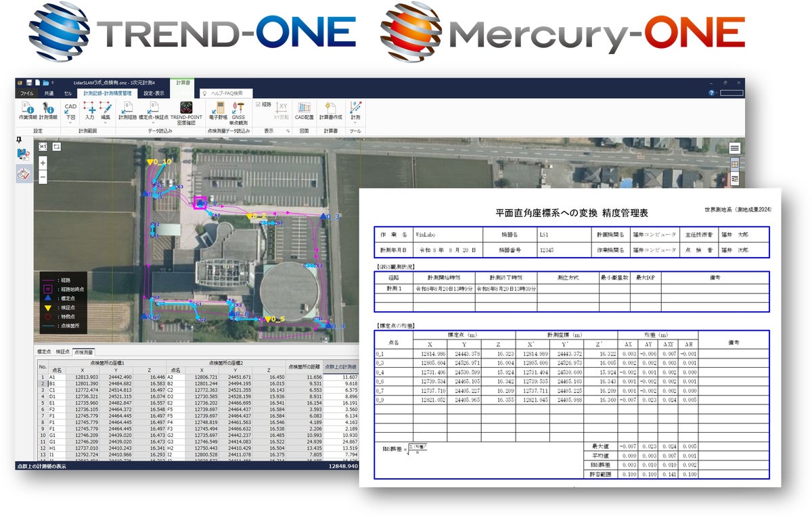Click the 0_1 start point marker on map

pos(200,202)
